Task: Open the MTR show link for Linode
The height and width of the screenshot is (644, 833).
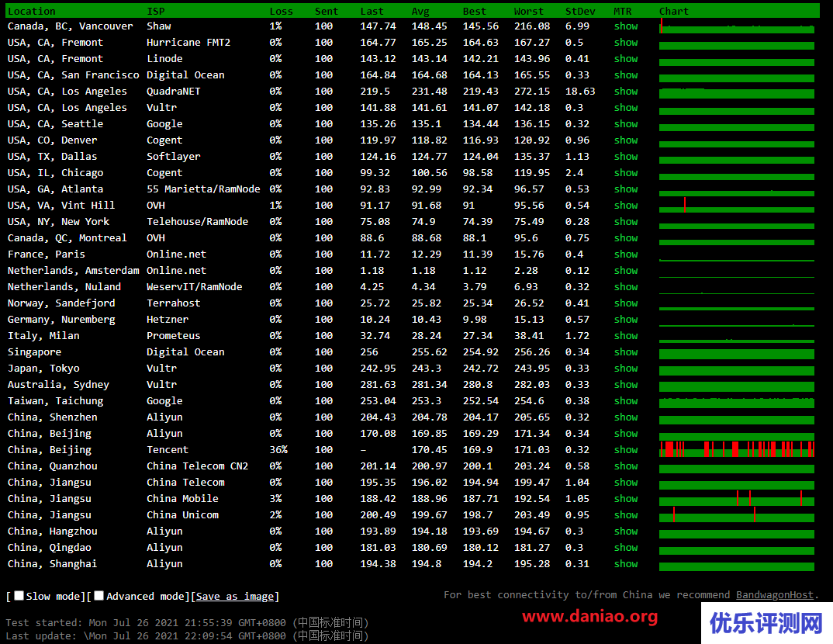Action: pyautogui.click(x=626, y=58)
